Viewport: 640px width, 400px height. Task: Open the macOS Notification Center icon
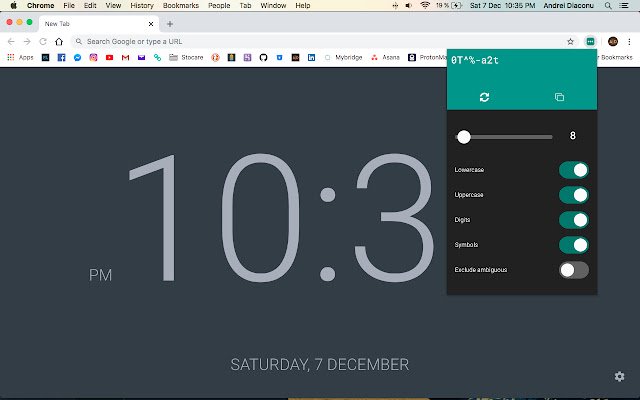[624, 6]
